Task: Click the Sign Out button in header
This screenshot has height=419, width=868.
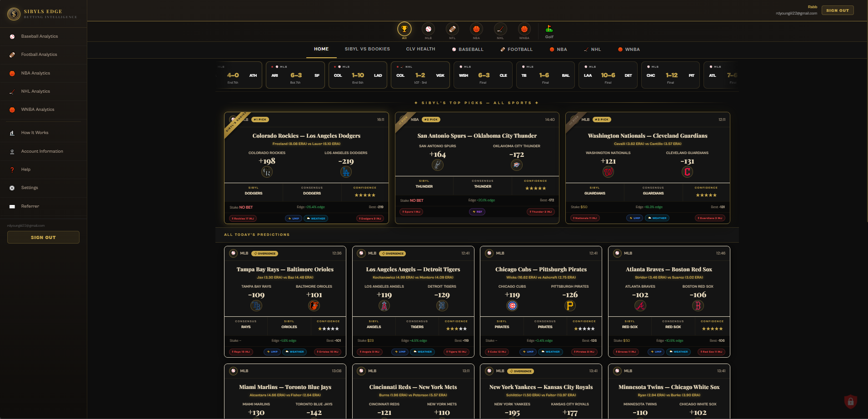Action: tap(838, 10)
